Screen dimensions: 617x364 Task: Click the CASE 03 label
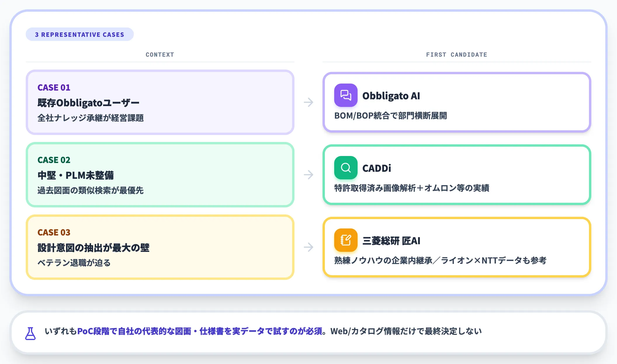pos(54,232)
